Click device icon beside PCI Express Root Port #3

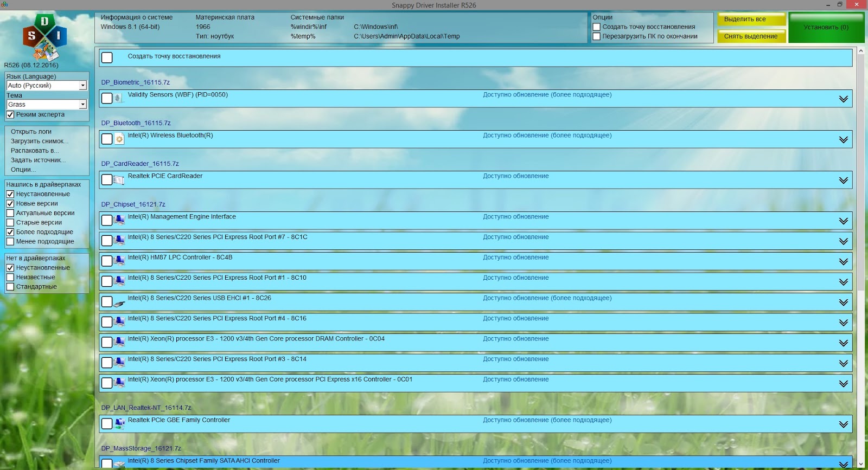(x=119, y=363)
